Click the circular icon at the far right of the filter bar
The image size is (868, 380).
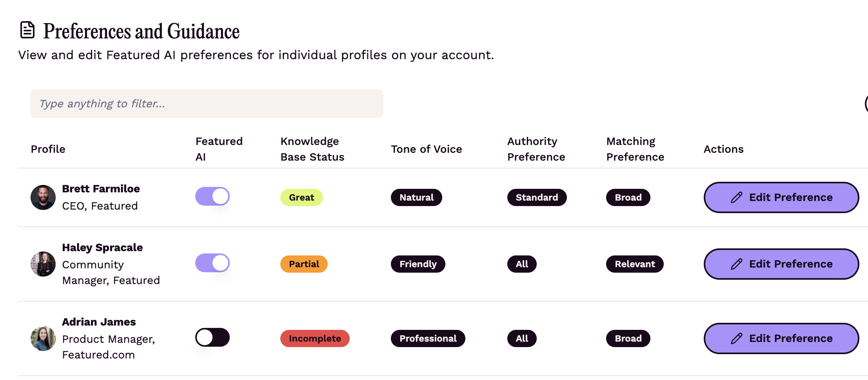[866, 103]
